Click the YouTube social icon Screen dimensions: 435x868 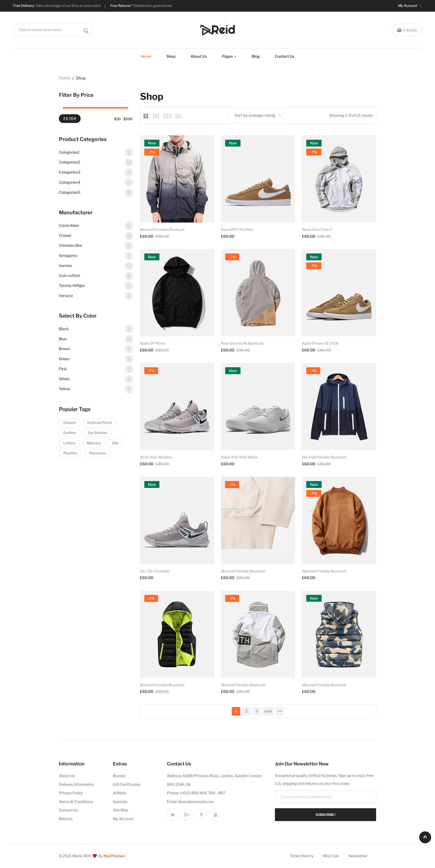pyautogui.click(x=215, y=814)
